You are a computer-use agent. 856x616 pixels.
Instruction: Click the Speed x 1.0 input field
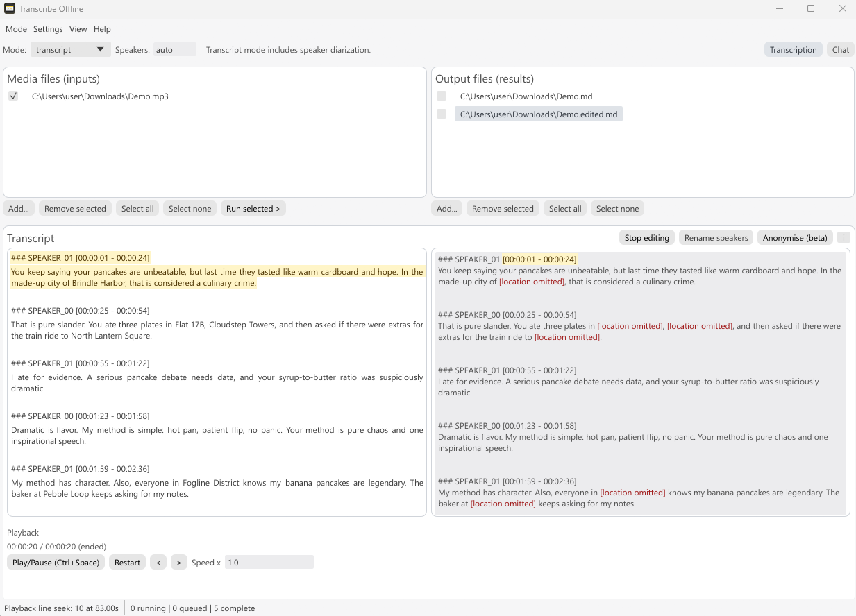coord(269,563)
